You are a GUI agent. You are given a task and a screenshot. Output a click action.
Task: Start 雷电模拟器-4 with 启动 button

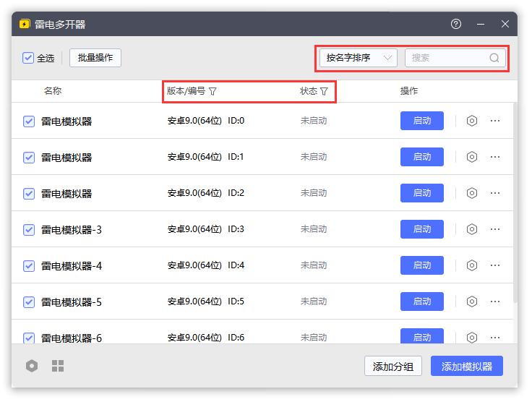(421, 265)
